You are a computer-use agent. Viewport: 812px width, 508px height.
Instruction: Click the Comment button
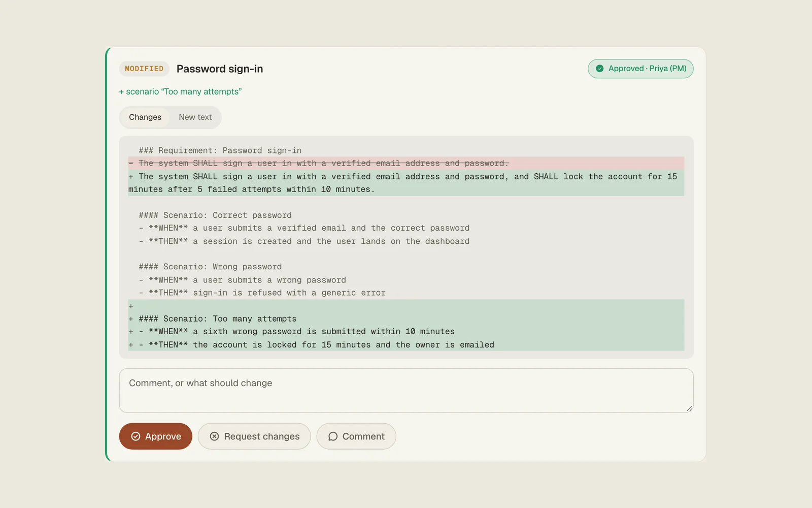click(x=356, y=436)
